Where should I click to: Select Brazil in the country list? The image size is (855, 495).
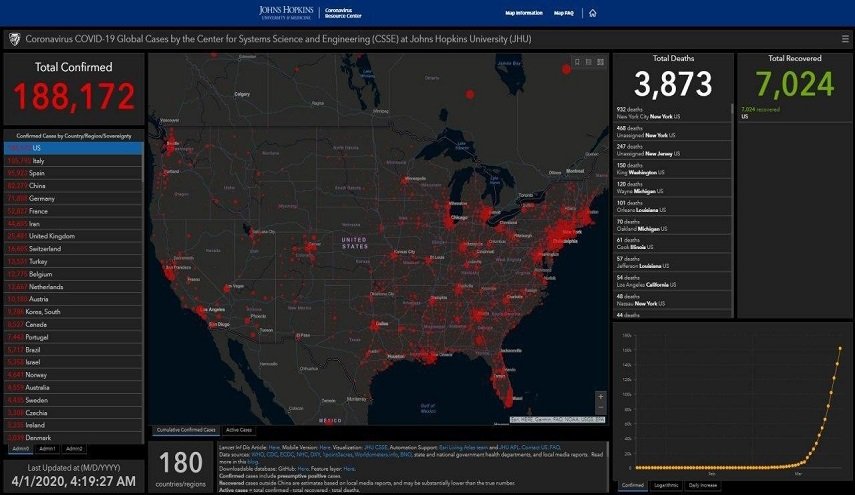tap(74, 349)
